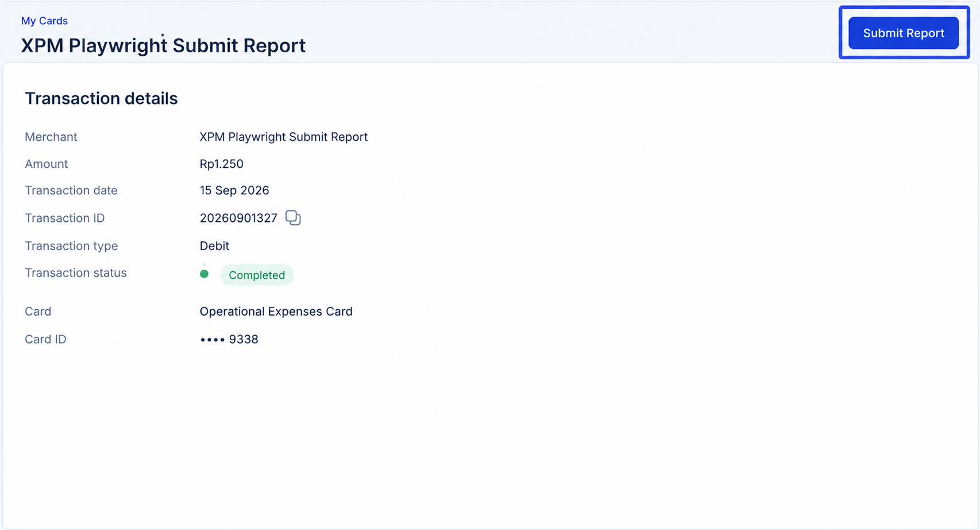Click the Transaction ID field label

click(64, 218)
